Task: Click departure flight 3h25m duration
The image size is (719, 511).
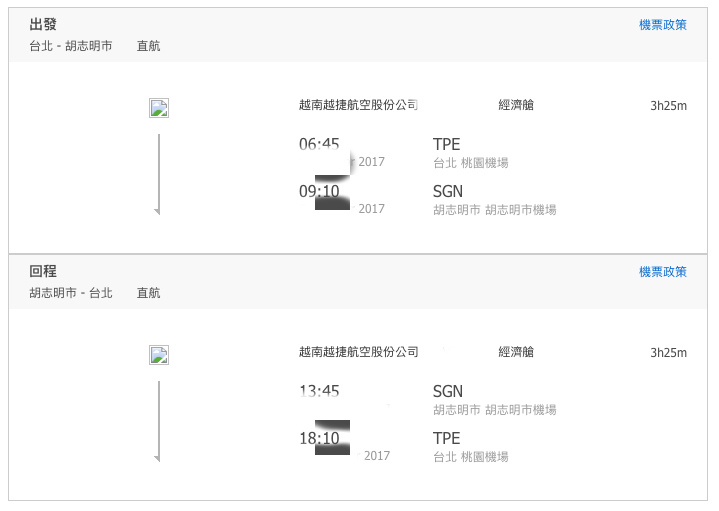Action: [668, 106]
